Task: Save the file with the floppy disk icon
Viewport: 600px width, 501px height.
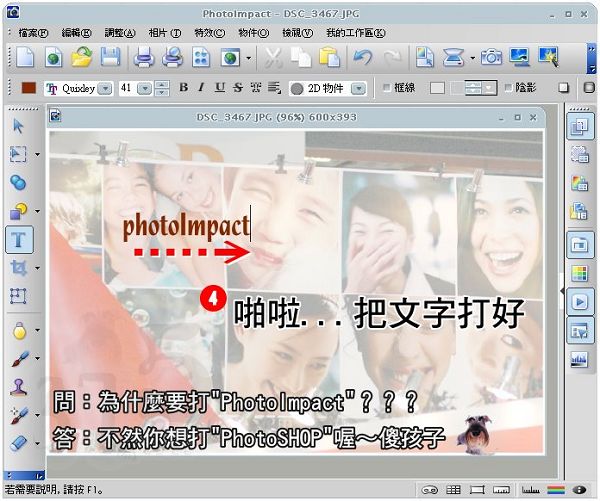Action: [x=110, y=58]
